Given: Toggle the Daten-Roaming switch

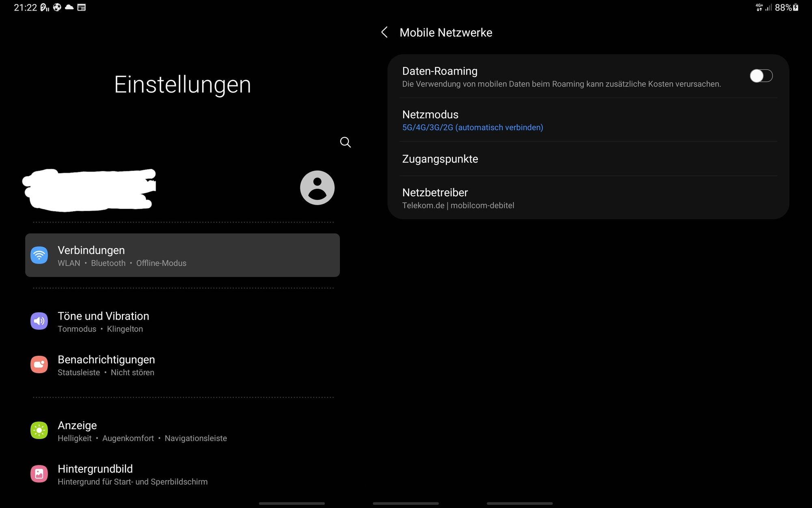Looking at the screenshot, I should click(761, 76).
